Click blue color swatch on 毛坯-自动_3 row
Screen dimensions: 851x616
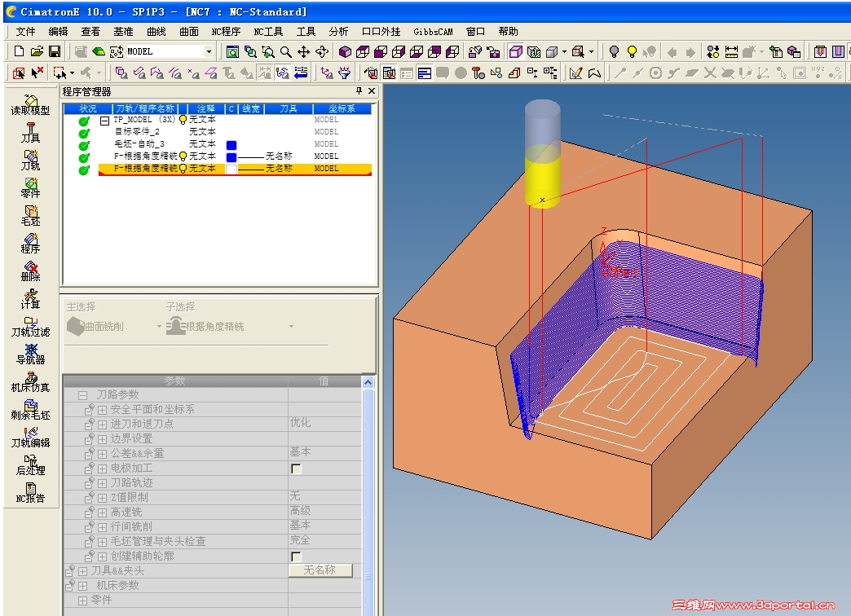point(231,145)
